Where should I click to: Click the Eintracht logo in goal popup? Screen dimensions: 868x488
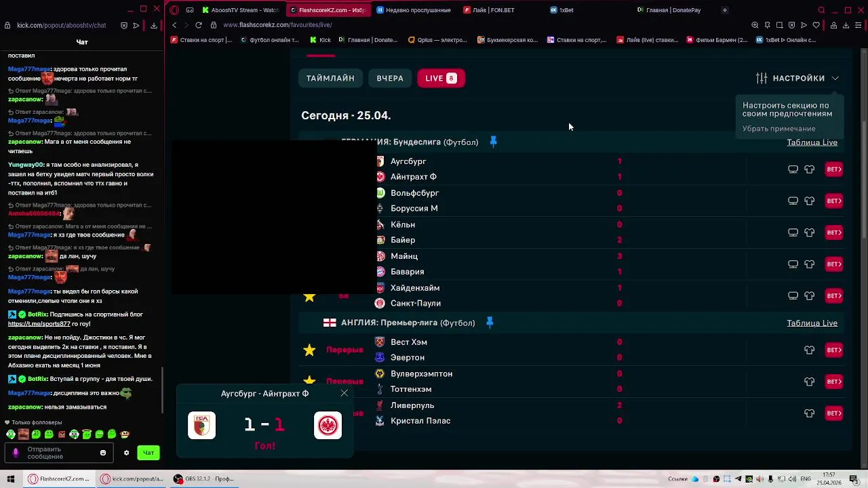tap(328, 426)
